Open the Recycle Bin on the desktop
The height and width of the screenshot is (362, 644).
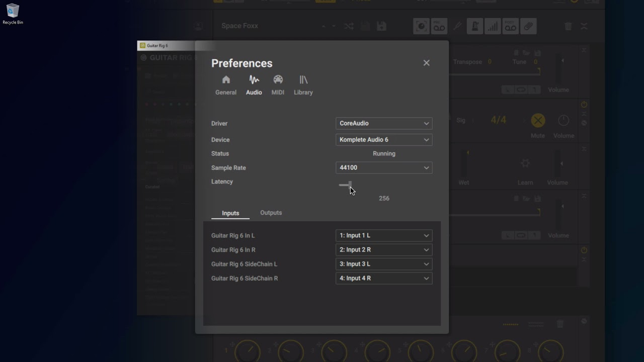tap(13, 14)
